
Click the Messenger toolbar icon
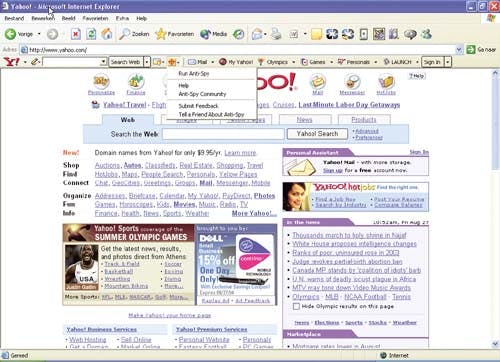pos(426,34)
